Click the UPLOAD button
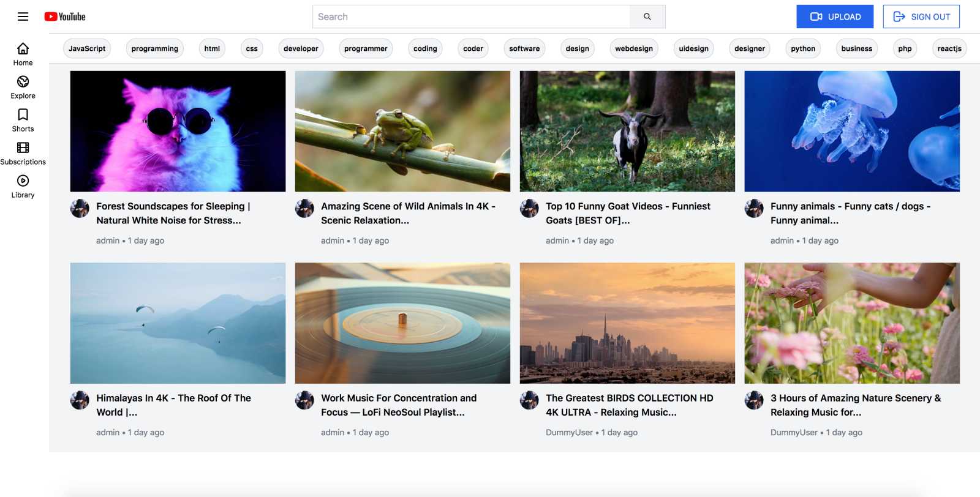Screen dimensions: 980x497 click(835, 17)
